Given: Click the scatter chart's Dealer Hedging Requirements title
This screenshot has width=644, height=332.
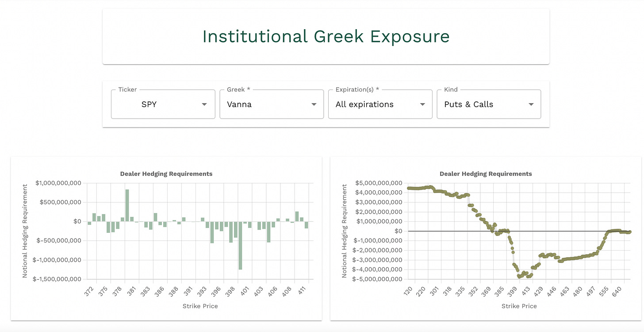Looking at the screenshot, I should tap(486, 174).
